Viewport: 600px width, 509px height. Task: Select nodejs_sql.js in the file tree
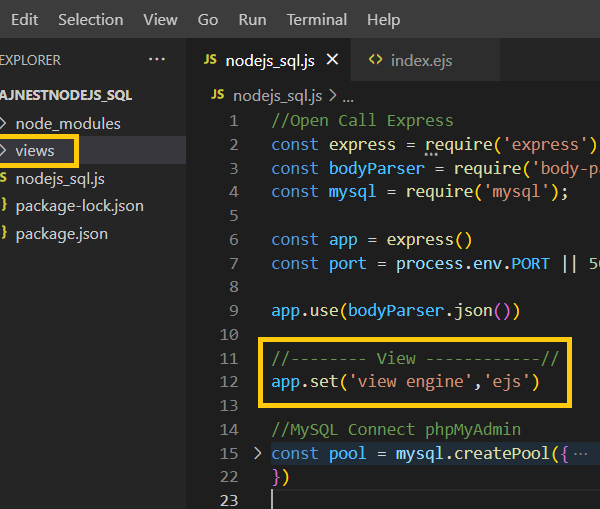(60, 178)
